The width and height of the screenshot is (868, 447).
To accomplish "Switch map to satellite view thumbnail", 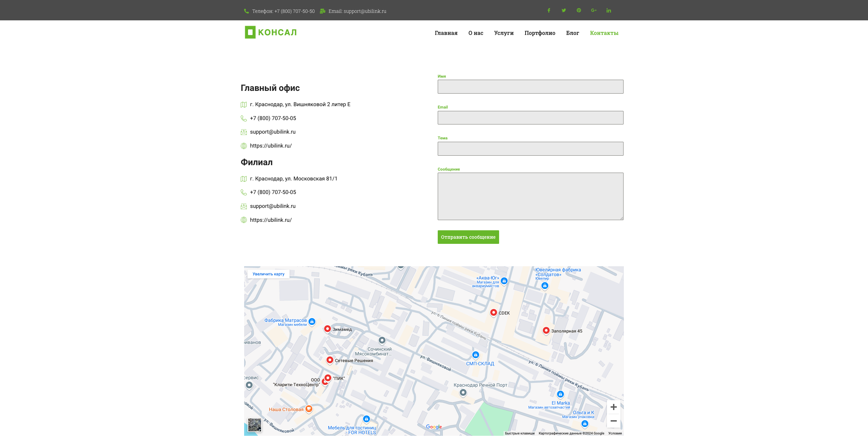I will (x=254, y=425).
